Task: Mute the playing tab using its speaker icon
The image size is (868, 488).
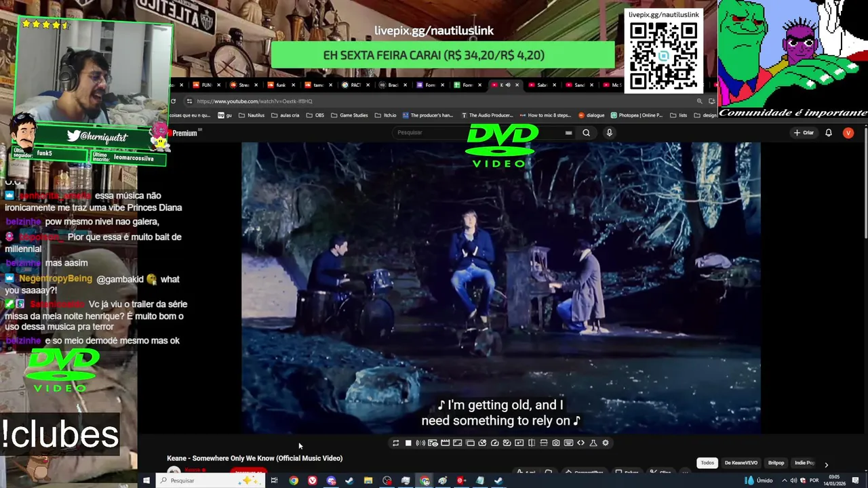Action: [x=508, y=85]
